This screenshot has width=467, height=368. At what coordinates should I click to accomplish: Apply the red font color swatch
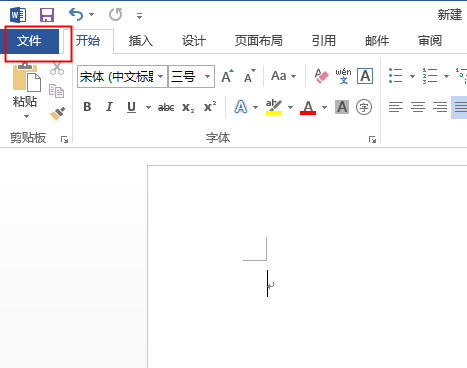308,107
